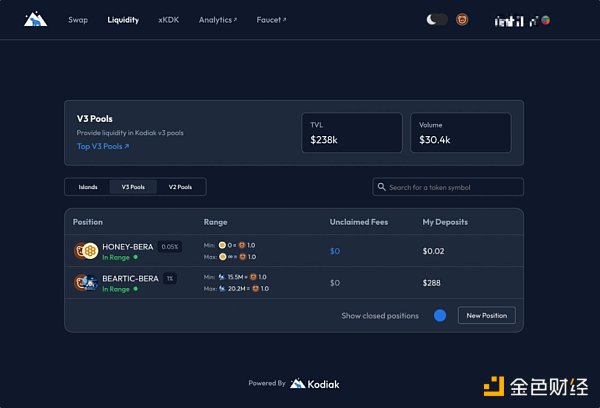
Task: Click the 0.05% fee badge on HONEY-BERA
Action: (170, 246)
